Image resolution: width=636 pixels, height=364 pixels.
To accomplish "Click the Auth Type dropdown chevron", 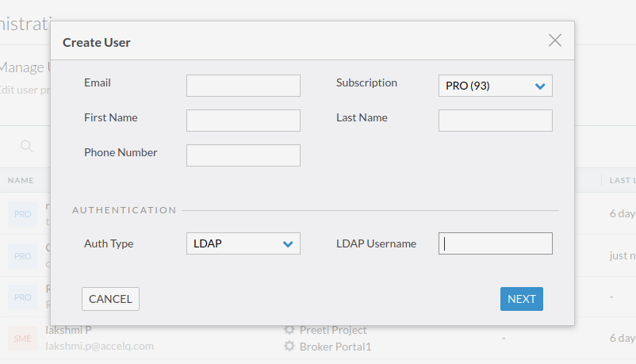I will pyautogui.click(x=288, y=244).
